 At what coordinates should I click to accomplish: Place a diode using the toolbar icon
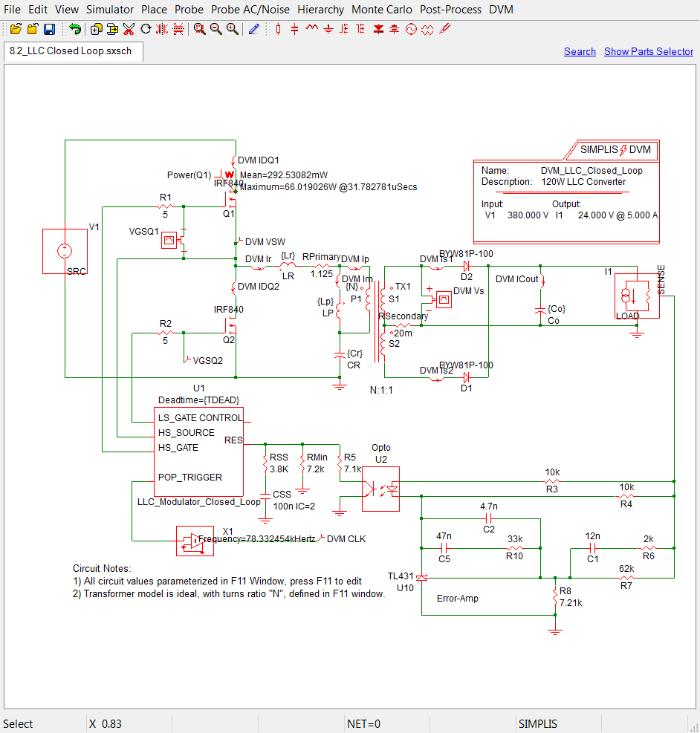click(x=378, y=28)
